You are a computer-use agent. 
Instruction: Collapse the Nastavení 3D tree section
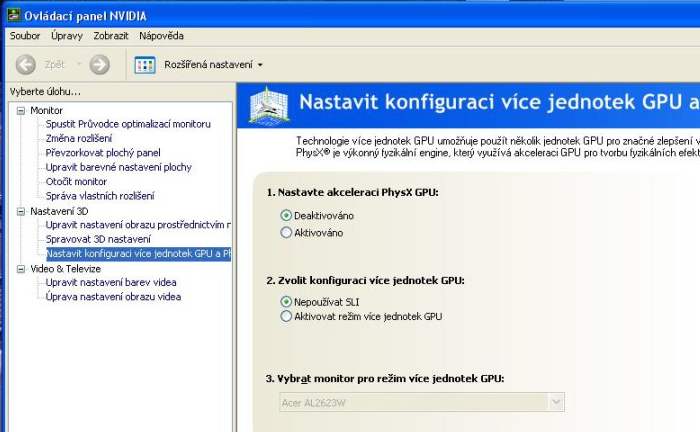click(20, 211)
